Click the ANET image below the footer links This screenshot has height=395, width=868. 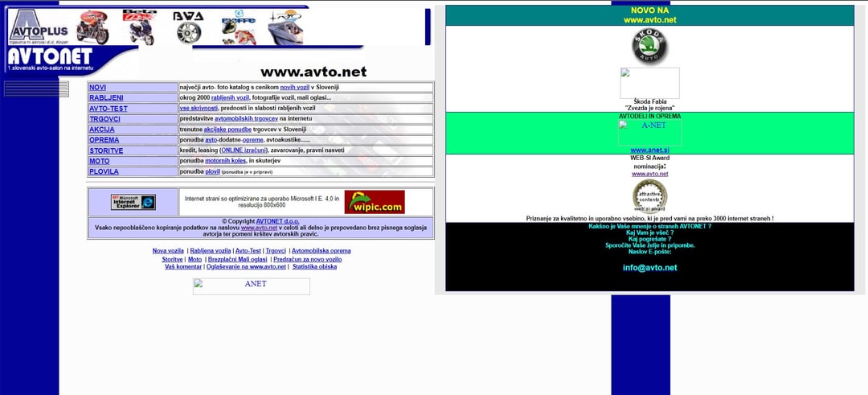click(x=252, y=286)
